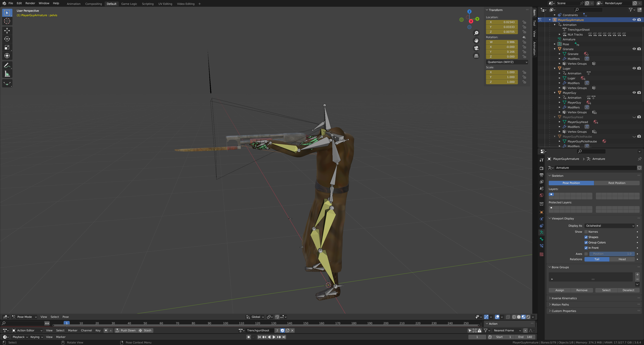
Task: Open the Pose menu in viewport header
Action: [x=66, y=317]
